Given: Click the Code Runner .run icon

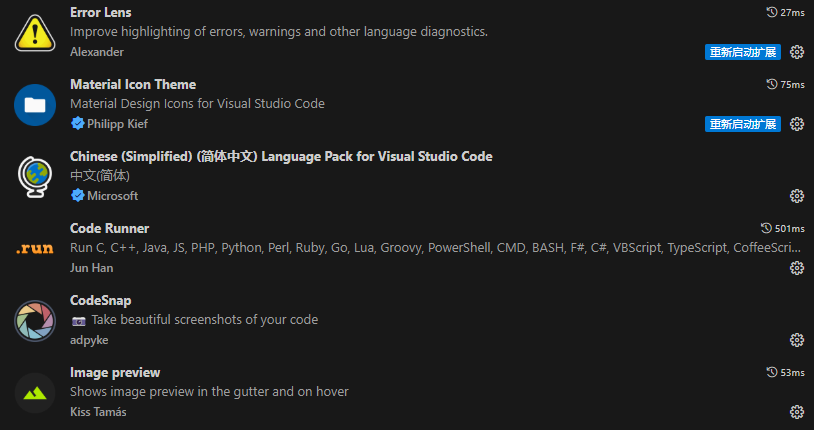Looking at the screenshot, I should click(35, 249).
